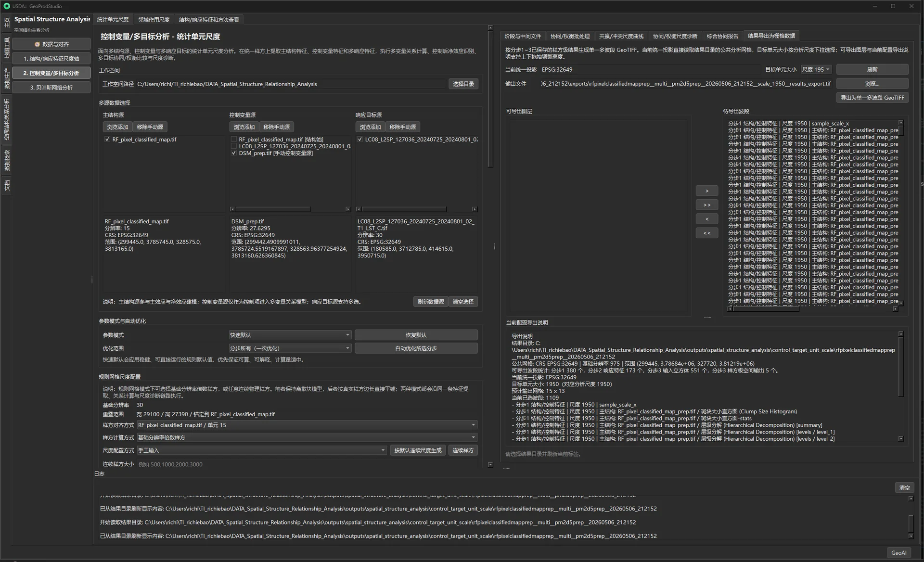Click the double right arrow (>>) move-all button
This screenshot has height=562, width=924.
coord(706,205)
